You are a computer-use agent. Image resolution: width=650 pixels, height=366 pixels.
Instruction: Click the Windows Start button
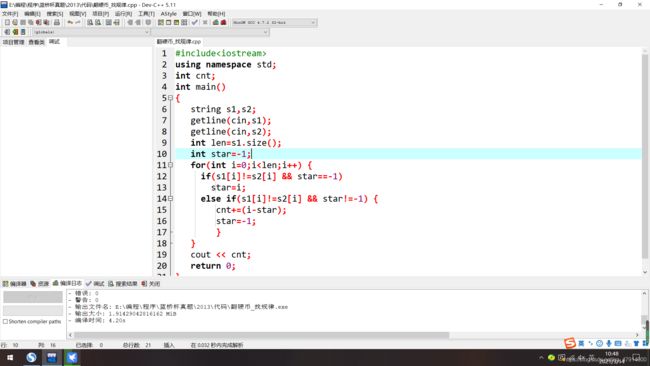click(10, 357)
